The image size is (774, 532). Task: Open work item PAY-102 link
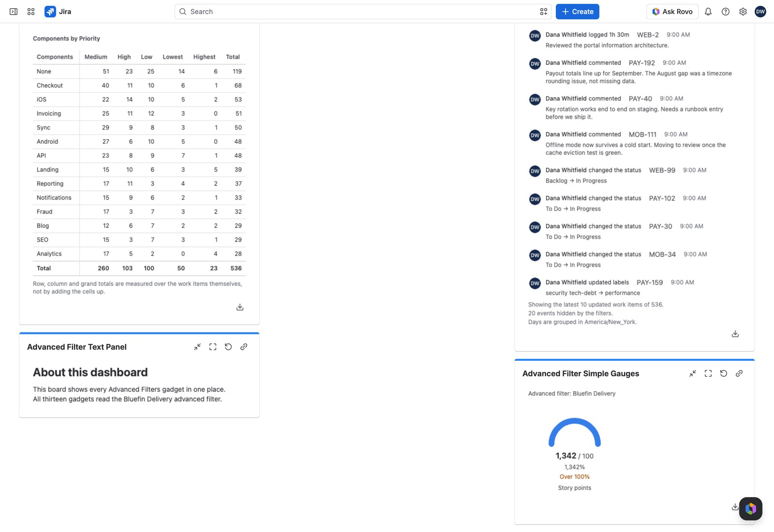point(662,198)
